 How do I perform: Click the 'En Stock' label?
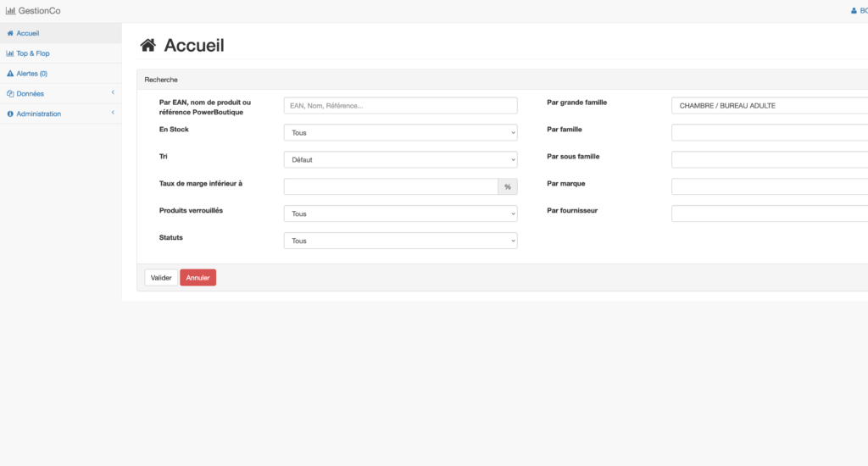tap(174, 130)
